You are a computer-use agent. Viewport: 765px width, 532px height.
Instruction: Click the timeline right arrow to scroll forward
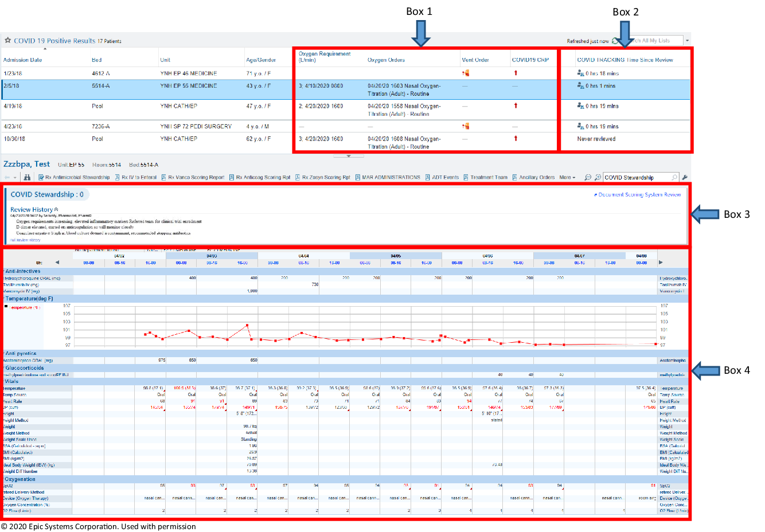click(x=661, y=263)
